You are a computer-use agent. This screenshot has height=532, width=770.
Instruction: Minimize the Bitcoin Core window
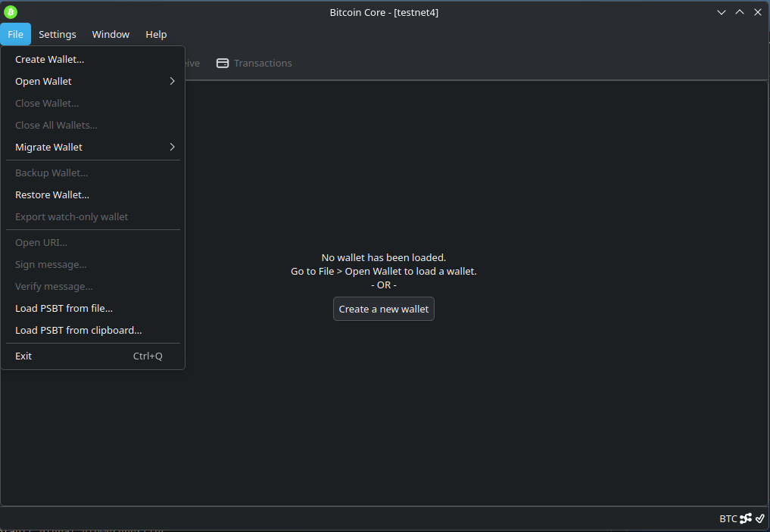coord(722,12)
